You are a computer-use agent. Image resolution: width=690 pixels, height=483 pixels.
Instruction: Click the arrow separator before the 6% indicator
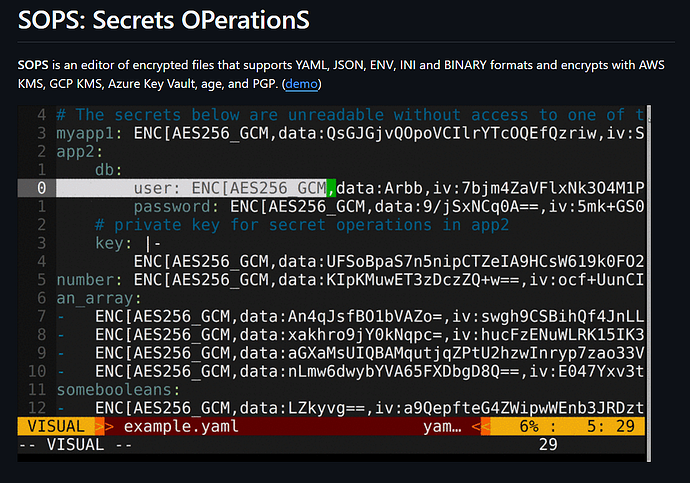point(481,427)
